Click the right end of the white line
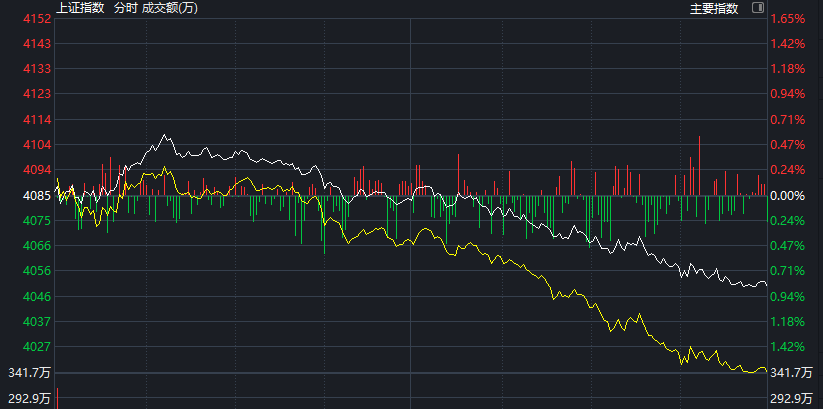 pyautogui.click(x=766, y=284)
